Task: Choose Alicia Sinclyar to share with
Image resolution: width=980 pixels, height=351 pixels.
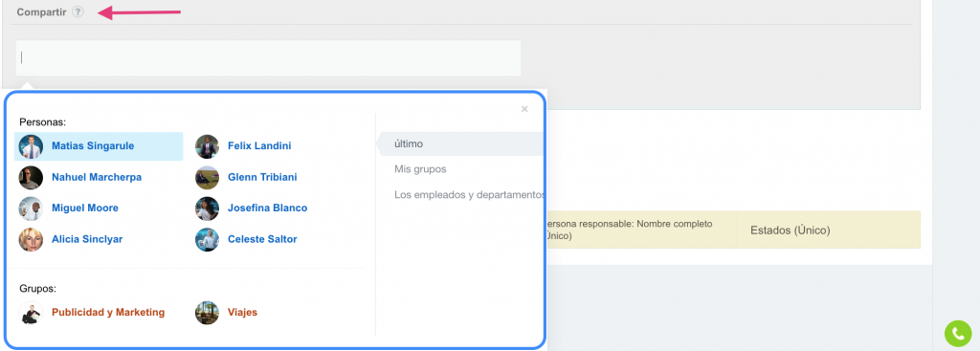Action: (87, 239)
